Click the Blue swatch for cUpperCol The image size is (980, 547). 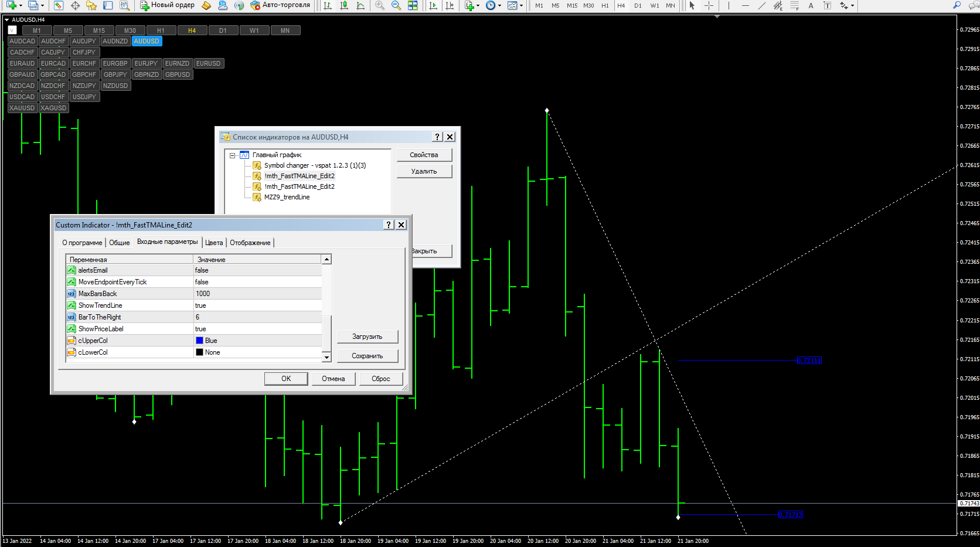(199, 341)
